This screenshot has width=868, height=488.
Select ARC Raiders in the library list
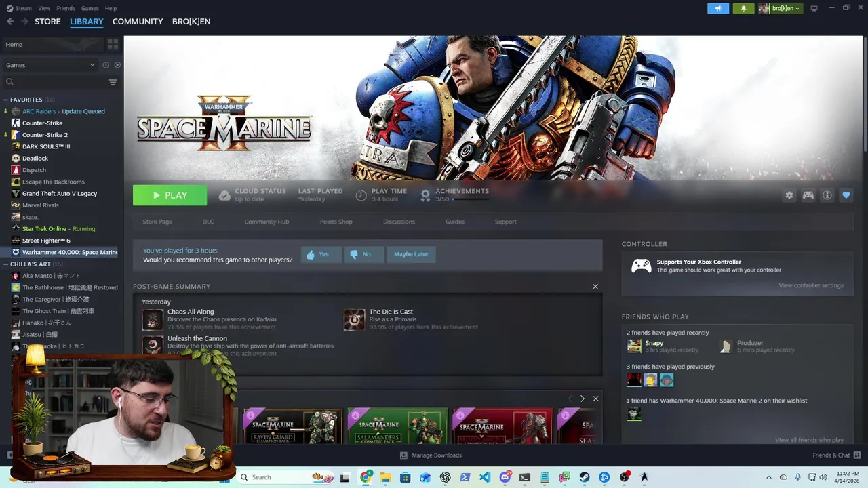tap(63, 111)
